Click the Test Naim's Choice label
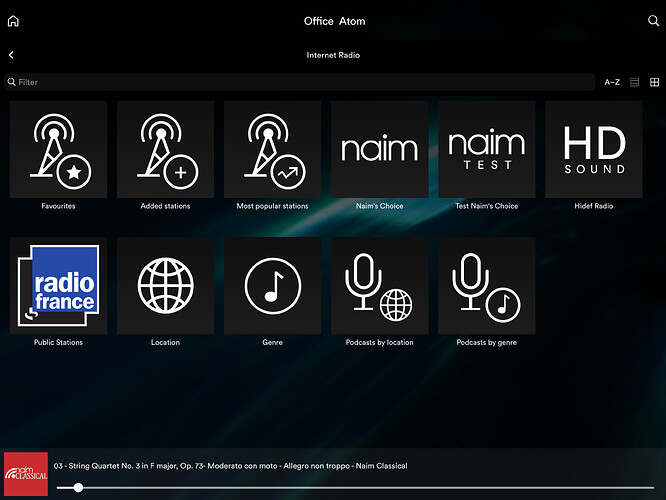Image resolution: width=666 pixels, height=500 pixels. (x=486, y=206)
